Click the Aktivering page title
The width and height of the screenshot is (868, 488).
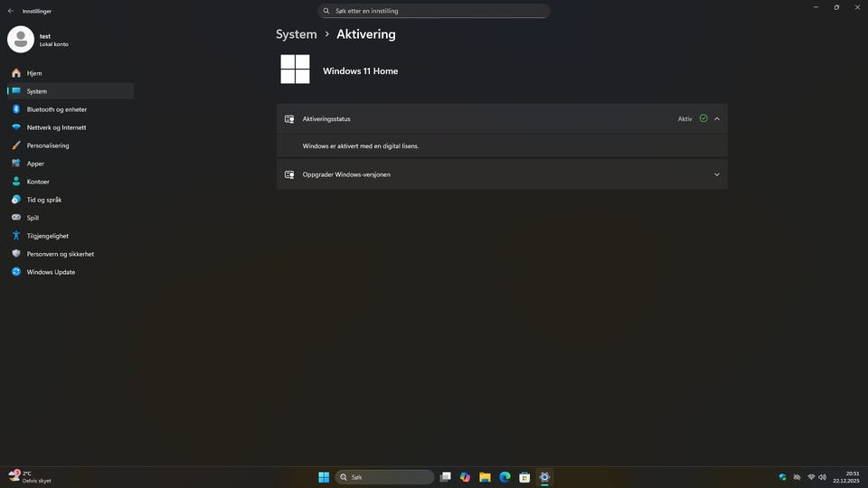[x=366, y=33]
